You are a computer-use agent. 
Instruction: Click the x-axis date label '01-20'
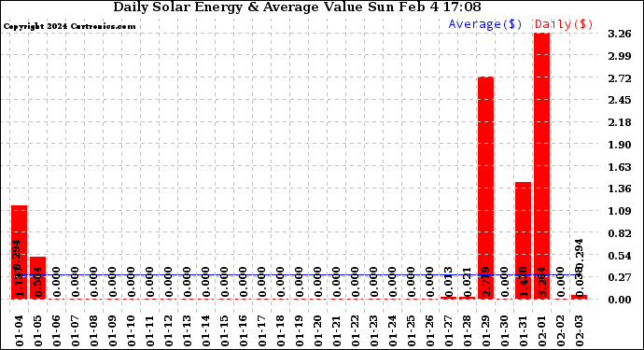point(318,331)
